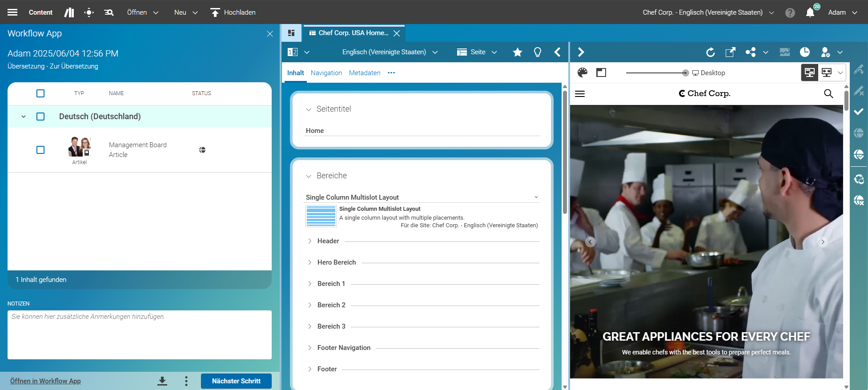The height and width of the screenshot is (390, 868).
Task: Toggle the select-all checkbox in table header
Action: coord(40,93)
